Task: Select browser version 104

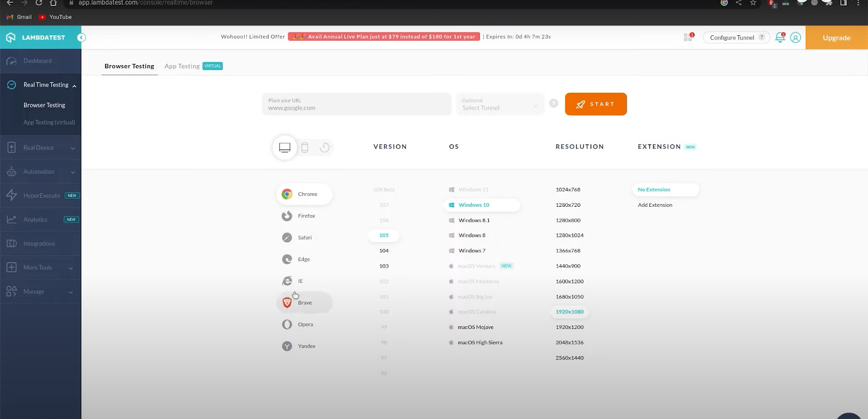Action: [x=384, y=251]
